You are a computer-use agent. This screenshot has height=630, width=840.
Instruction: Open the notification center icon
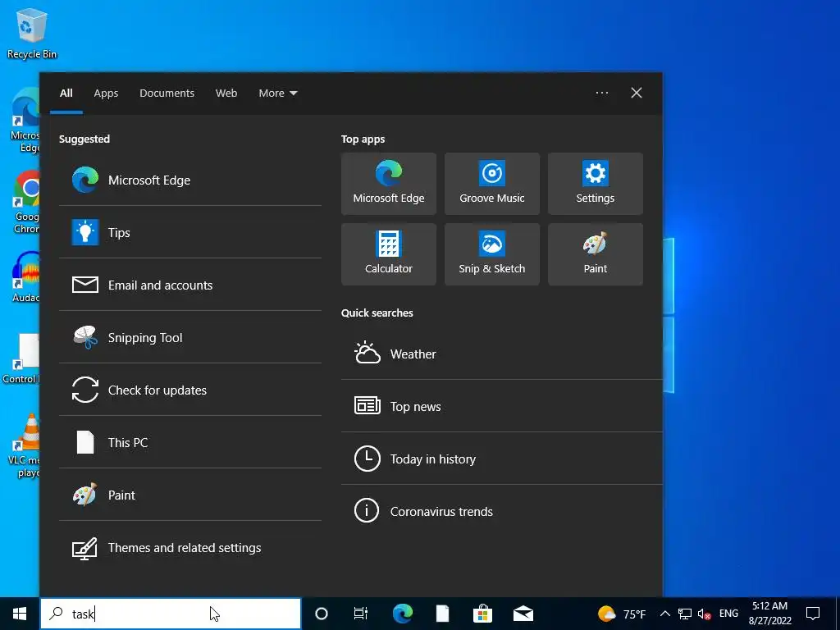pyautogui.click(x=813, y=614)
